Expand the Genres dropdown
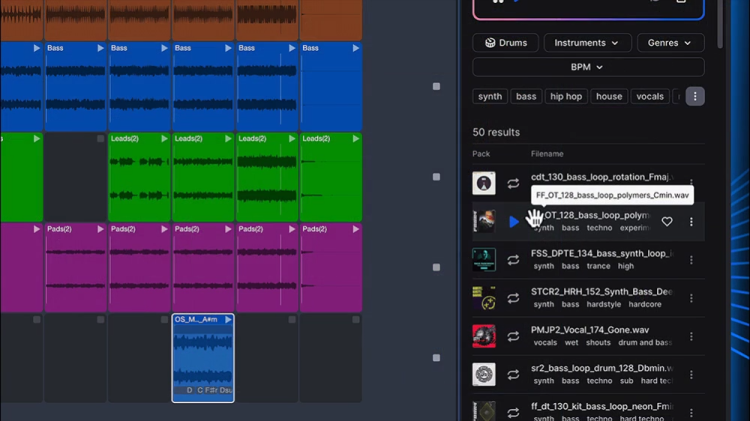The width and height of the screenshot is (750, 421). tap(670, 43)
